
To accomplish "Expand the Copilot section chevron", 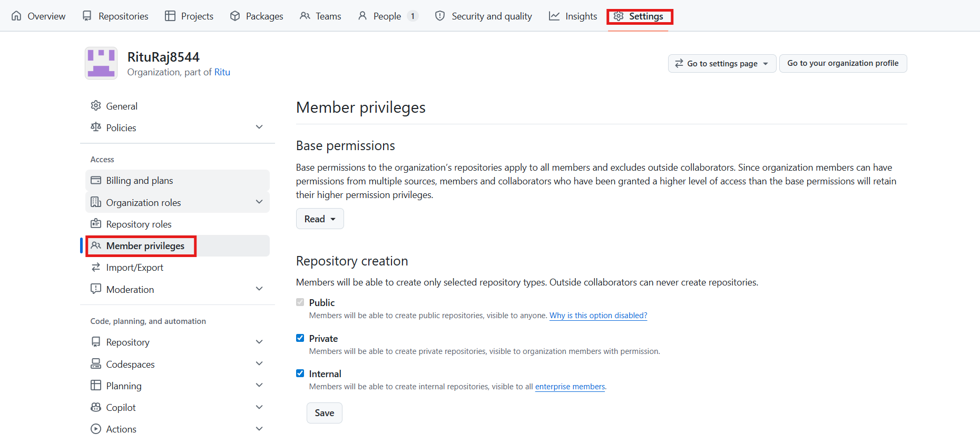I will 259,407.
